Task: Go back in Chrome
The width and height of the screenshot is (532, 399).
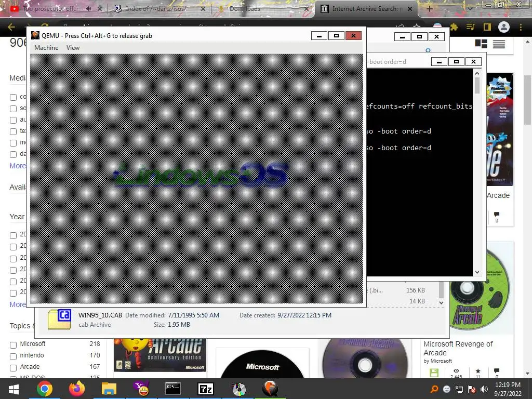Action: pyautogui.click(x=11, y=27)
